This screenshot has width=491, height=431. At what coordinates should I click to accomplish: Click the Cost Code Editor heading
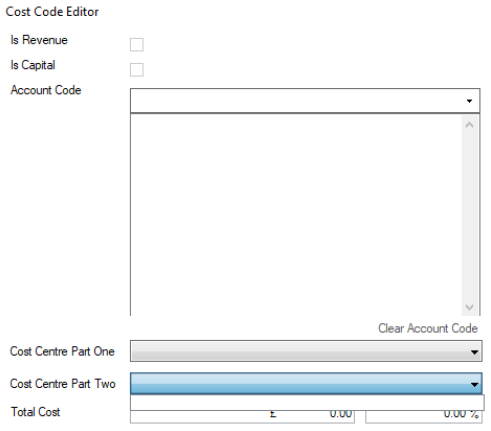tap(52, 12)
